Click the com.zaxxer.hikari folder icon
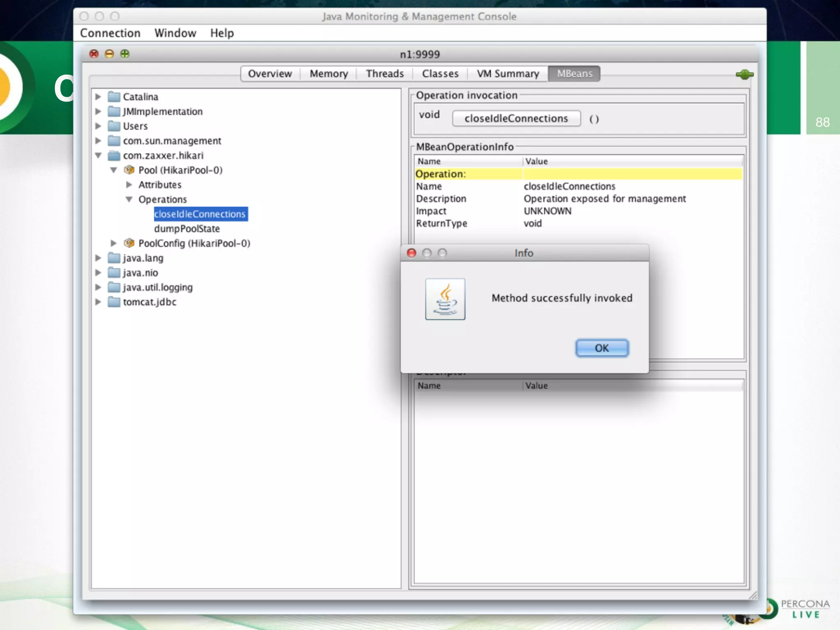The image size is (840, 630). tap(114, 156)
